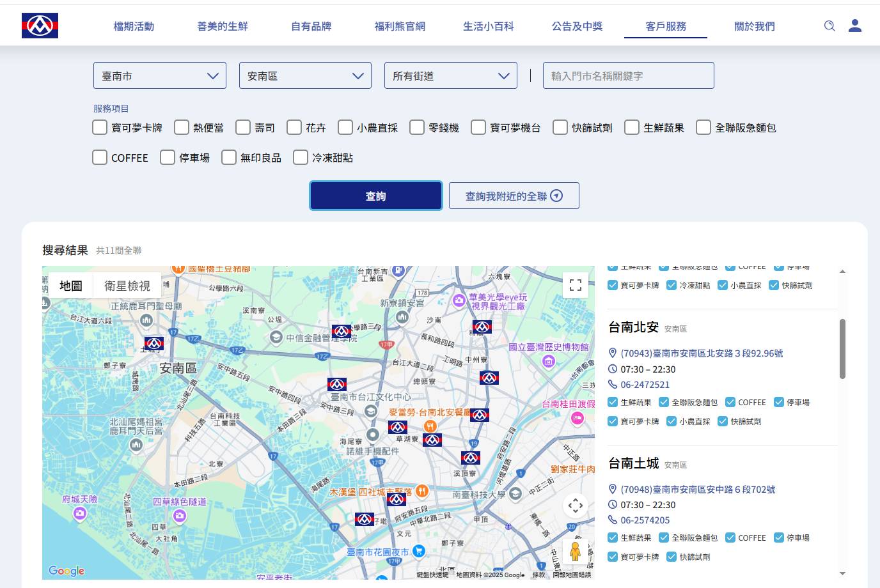Click the 臺南市花園夜市 shopping map pin
This screenshot has width=880, height=588.
pyautogui.click(x=419, y=550)
